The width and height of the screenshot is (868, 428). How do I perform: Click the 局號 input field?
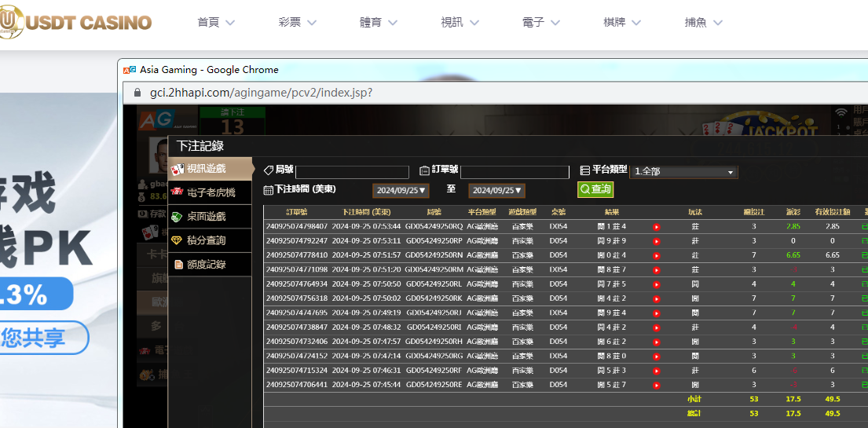coord(352,172)
